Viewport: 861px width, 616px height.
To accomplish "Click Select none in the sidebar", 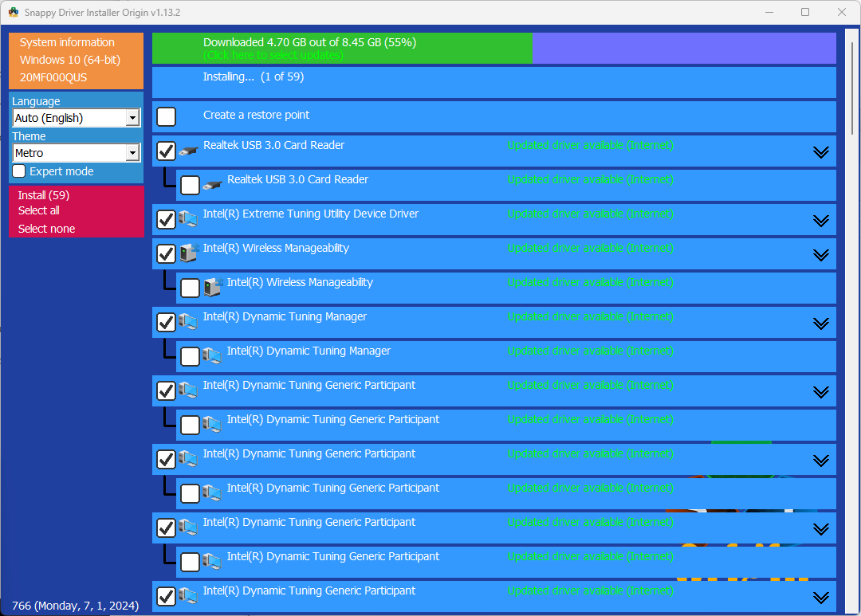I will tap(47, 229).
